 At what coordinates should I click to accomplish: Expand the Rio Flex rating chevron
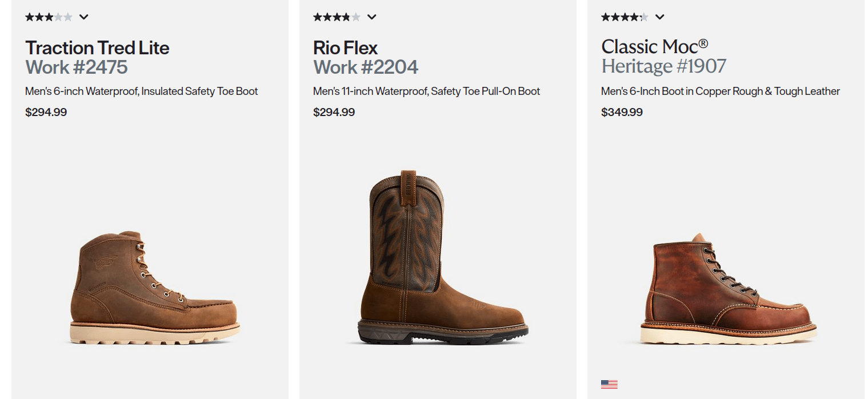(x=372, y=17)
